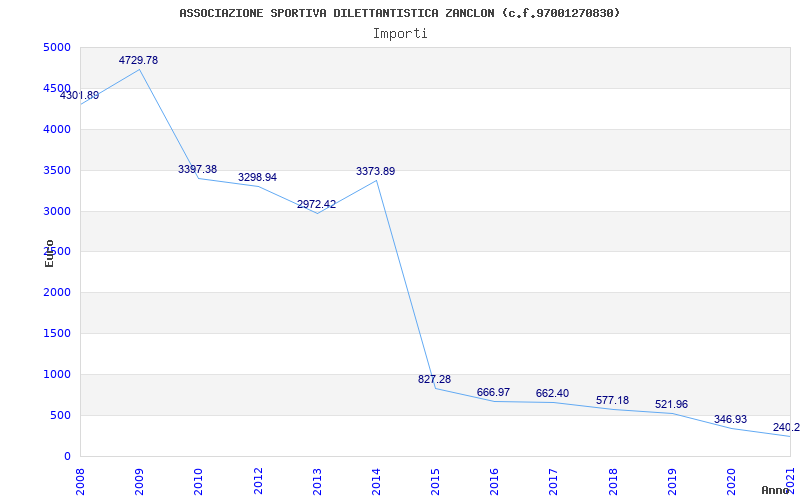
Task: Click the Anno x-axis label
Action: coord(776,490)
